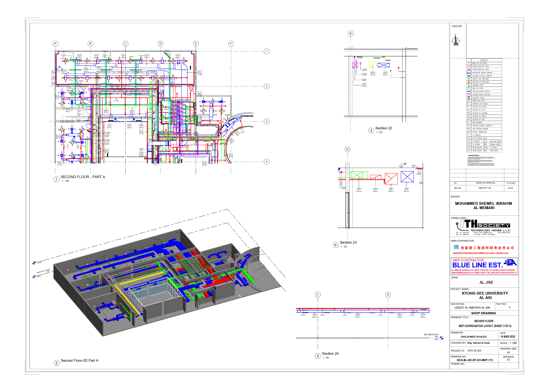The height and width of the screenshot is (392, 549).
Task: Click grid bubble 4 right of the floor plan
Action: 267,162
